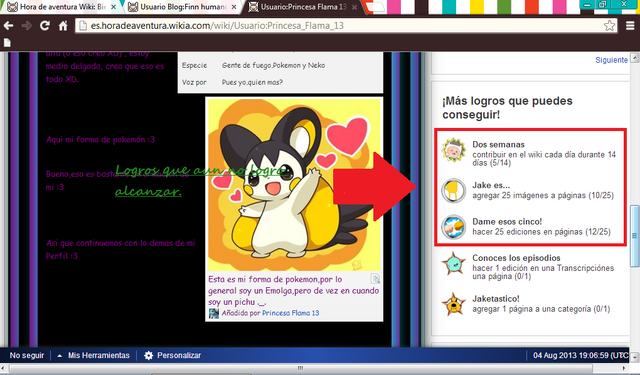Click the browser forward arrow
Image resolution: width=640 pixels, height=375 pixels.
click(x=27, y=26)
